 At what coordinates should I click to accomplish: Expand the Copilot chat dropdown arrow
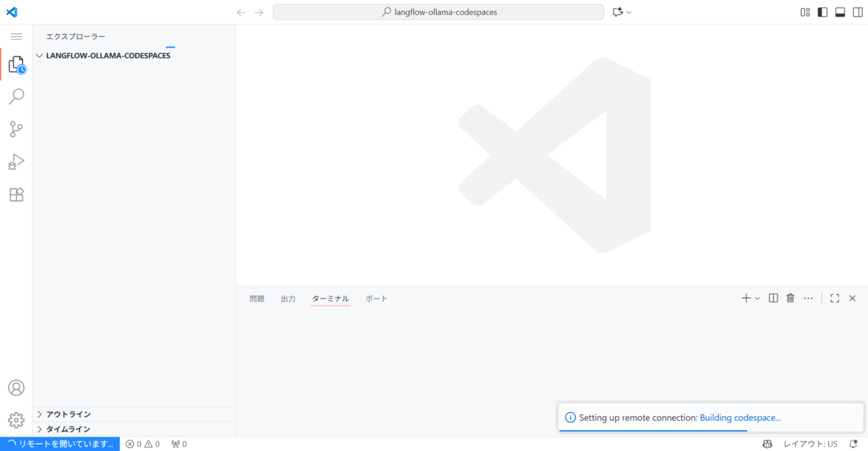coord(629,12)
